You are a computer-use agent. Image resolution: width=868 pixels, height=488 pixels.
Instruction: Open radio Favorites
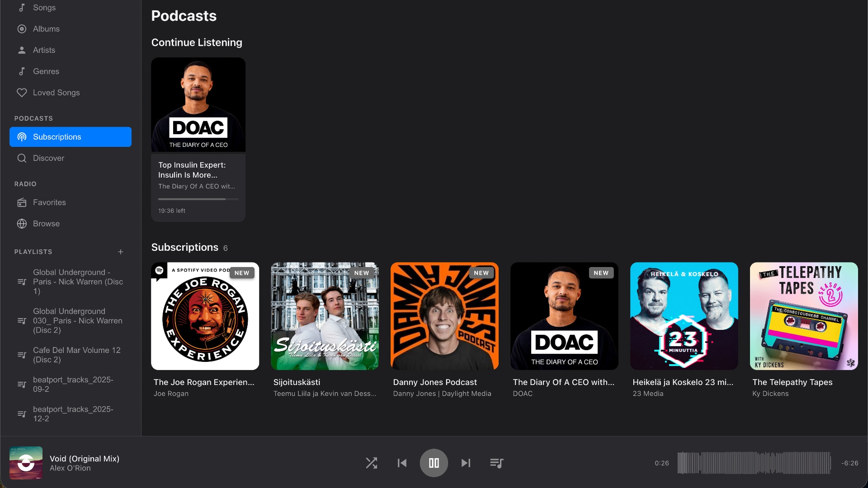(x=71, y=202)
